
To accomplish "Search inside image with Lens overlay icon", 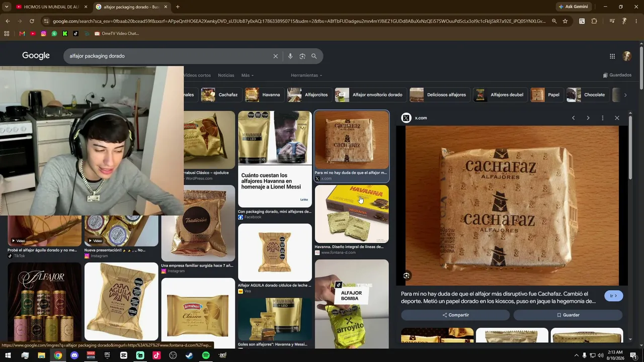I will (407, 276).
